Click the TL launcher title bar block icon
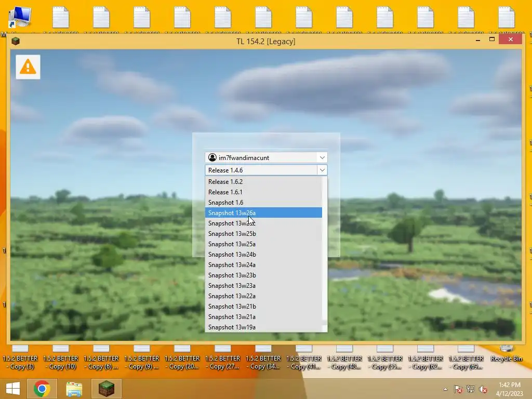This screenshot has width=532, height=399. pos(15,42)
